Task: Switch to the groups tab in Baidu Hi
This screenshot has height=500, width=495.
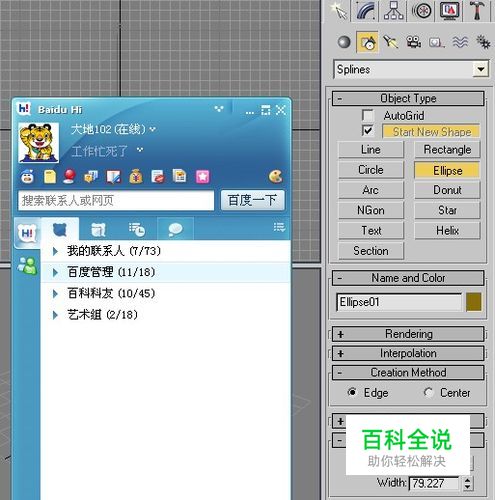Action: 98,229
